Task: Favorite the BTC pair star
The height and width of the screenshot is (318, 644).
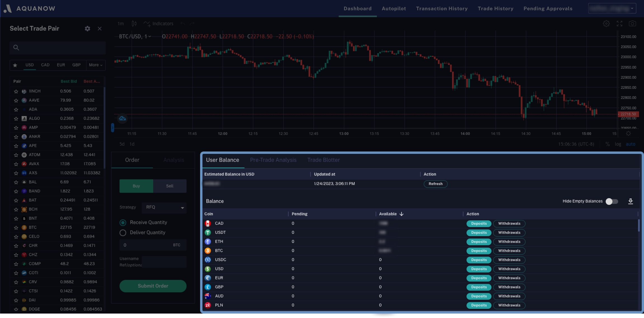Action: (16, 228)
